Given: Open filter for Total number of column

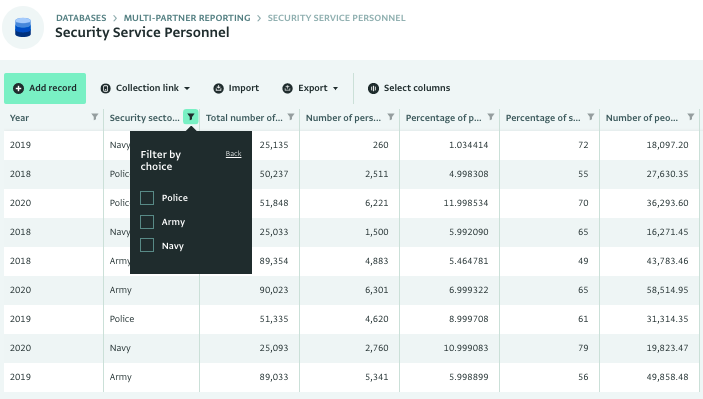Looking at the screenshot, I should coord(291,117).
